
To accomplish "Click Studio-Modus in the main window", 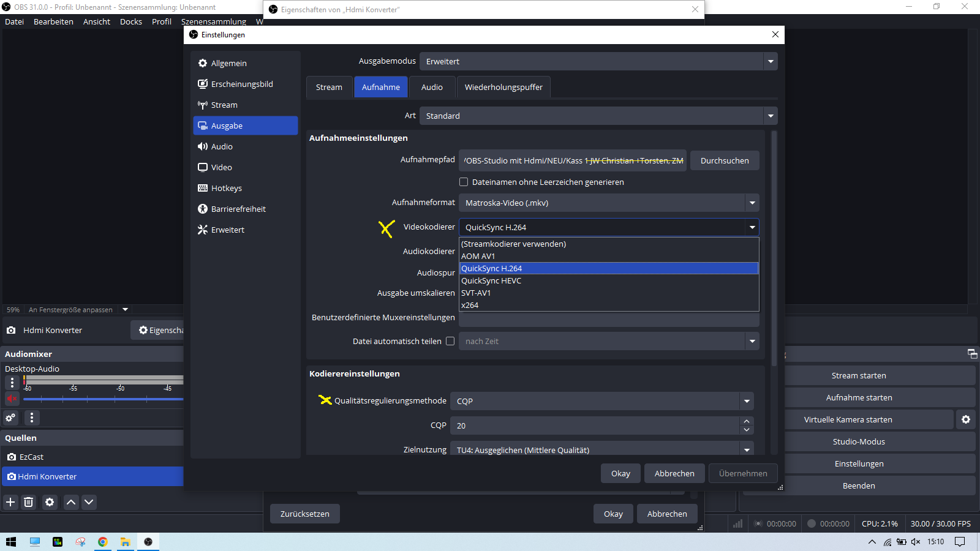I will click(859, 441).
